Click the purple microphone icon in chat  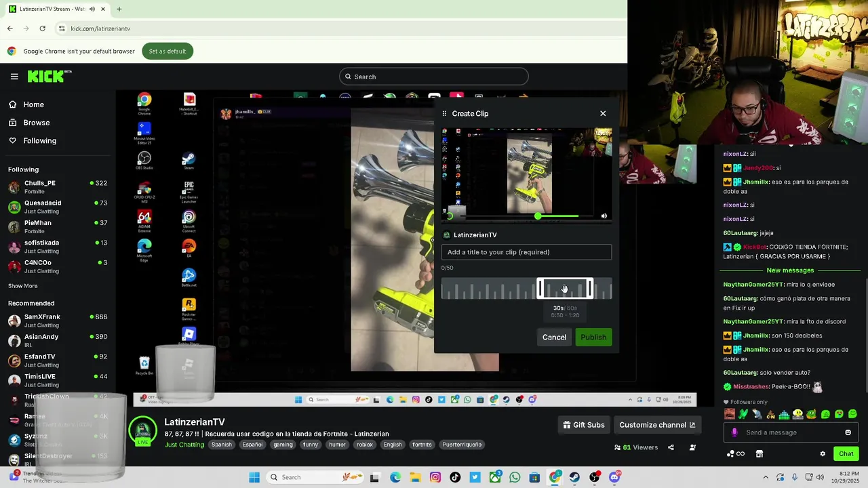734,432
